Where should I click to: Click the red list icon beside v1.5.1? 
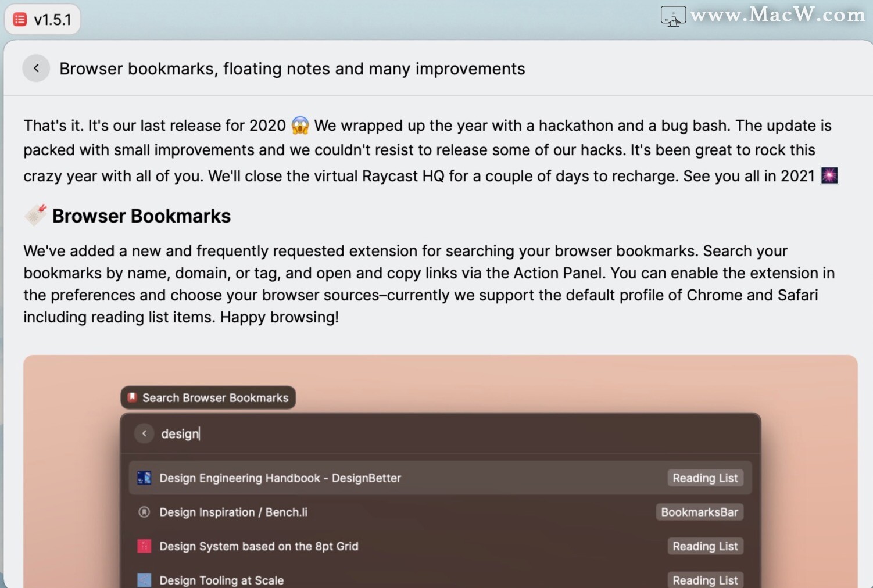20,19
